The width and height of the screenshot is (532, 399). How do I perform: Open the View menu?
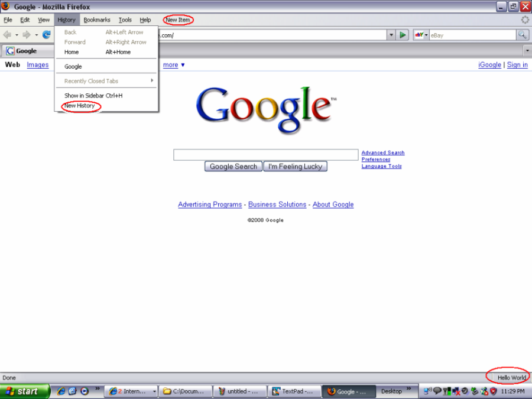pyautogui.click(x=43, y=20)
